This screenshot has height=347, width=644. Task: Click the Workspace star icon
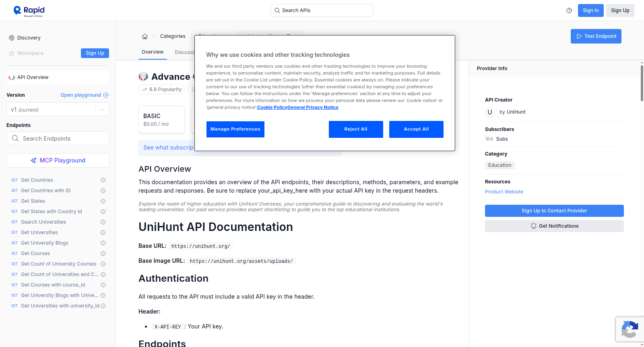coord(12,53)
